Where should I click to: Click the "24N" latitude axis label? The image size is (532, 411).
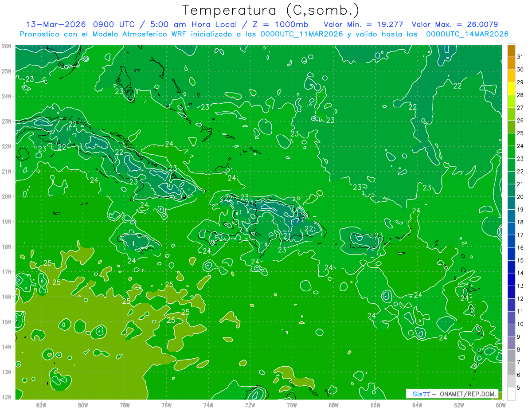tap(7, 96)
